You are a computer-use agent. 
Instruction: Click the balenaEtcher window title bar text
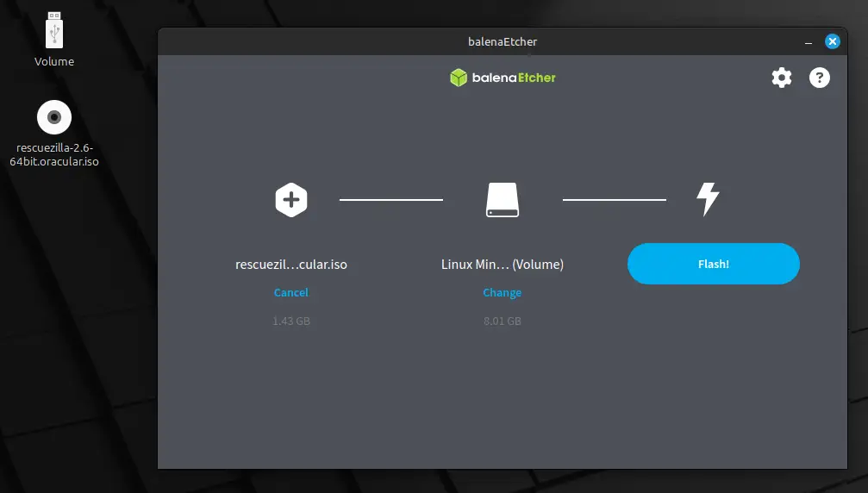click(502, 41)
